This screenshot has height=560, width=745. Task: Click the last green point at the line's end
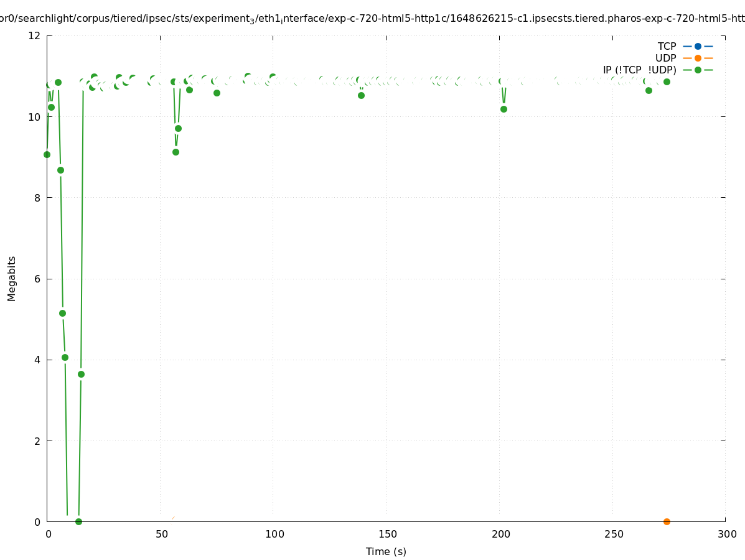pyautogui.click(x=667, y=82)
